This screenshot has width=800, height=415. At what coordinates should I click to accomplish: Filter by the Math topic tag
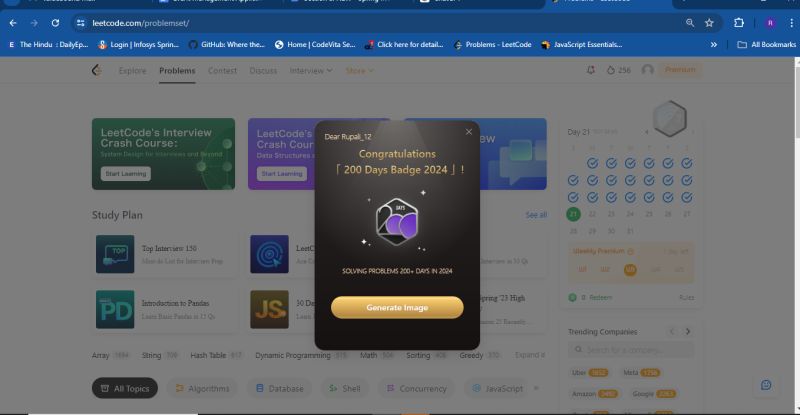coord(377,355)
